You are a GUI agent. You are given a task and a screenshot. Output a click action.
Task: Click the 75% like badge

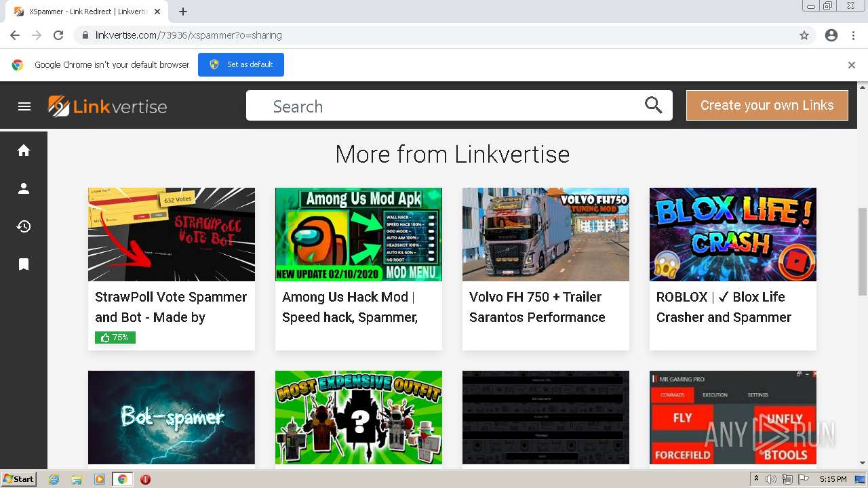[x=115, y=338]
